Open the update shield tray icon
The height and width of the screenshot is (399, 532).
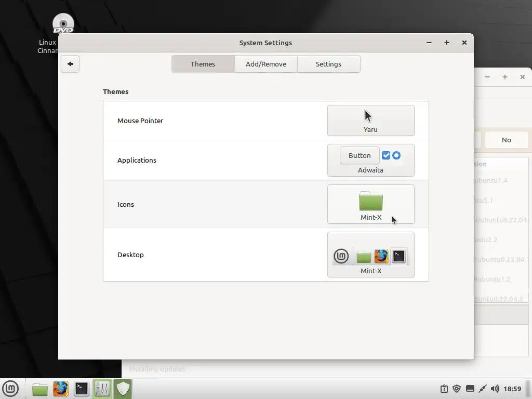click(457, 389)
